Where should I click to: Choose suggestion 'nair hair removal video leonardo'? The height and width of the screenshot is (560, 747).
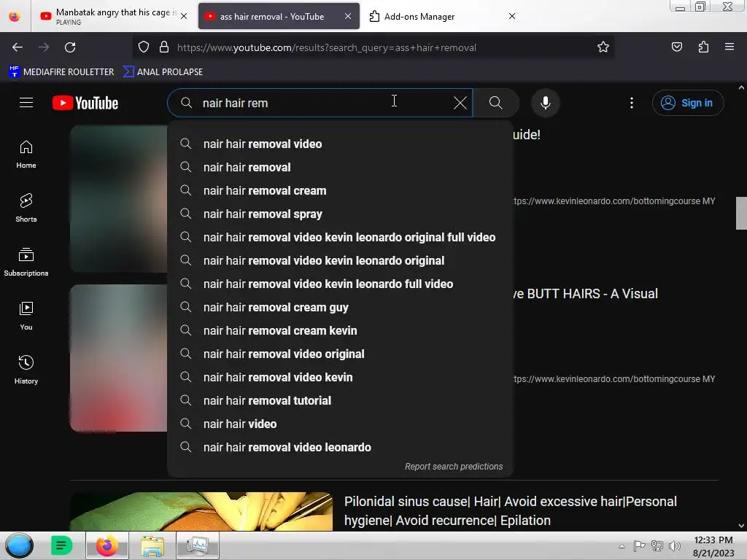tap(340, 447)
